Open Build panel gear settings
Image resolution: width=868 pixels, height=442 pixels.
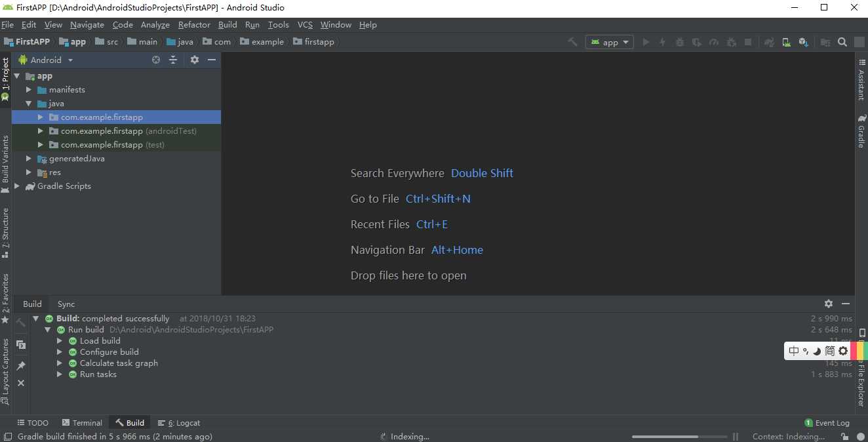[x=829, y=304]
